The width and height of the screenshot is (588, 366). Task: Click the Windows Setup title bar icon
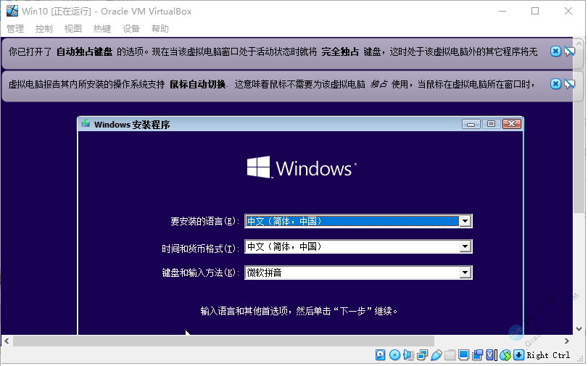tap(86, 123)
